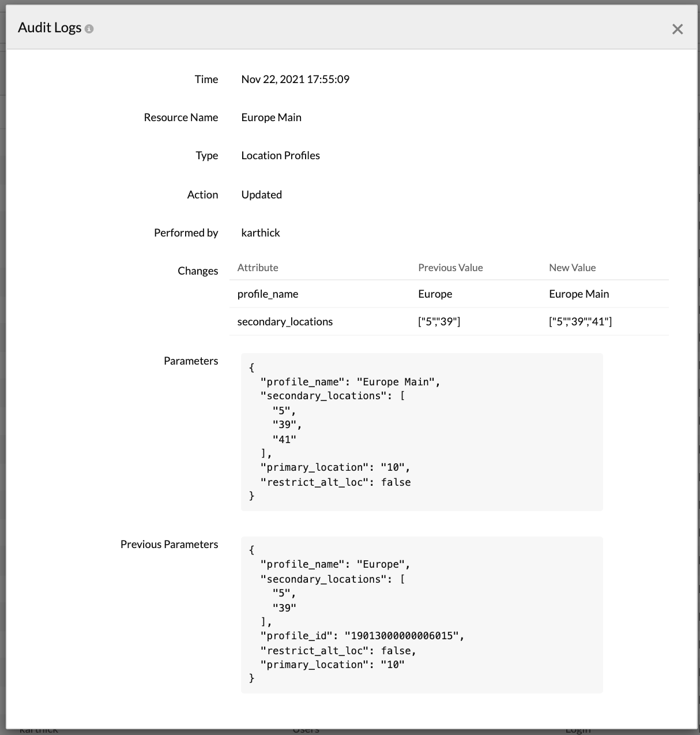Click previous value ["5","39"]

click(439, 321)
